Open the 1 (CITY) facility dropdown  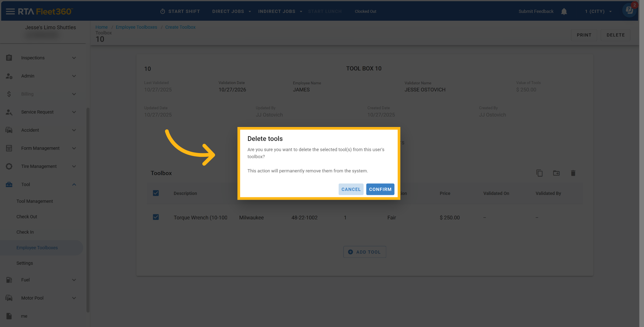point(598,11)
